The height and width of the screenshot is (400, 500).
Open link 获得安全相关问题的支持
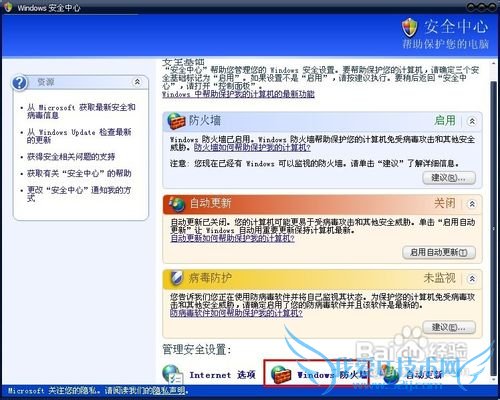click(71, 157)
